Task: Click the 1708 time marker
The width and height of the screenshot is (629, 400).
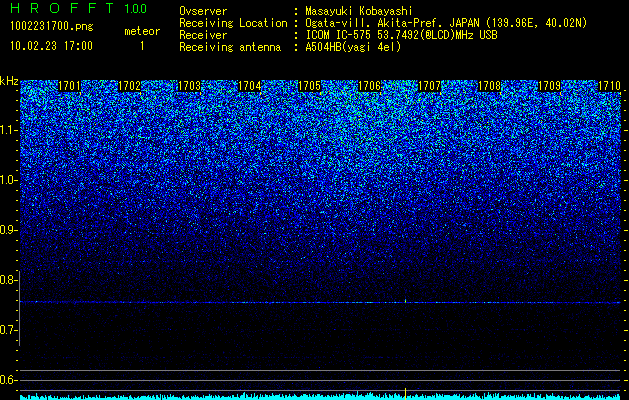Action: 489,86
